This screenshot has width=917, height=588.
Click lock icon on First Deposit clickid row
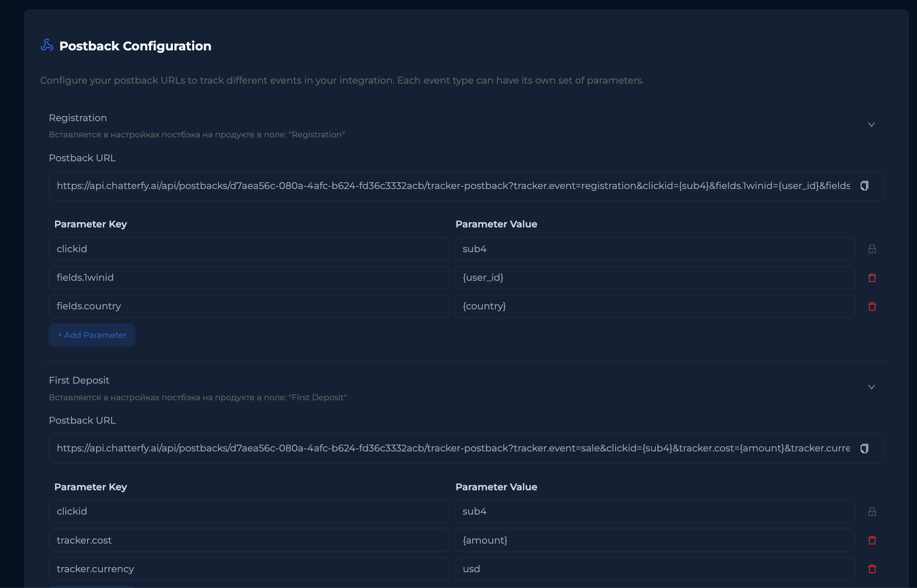click(872, 512)
